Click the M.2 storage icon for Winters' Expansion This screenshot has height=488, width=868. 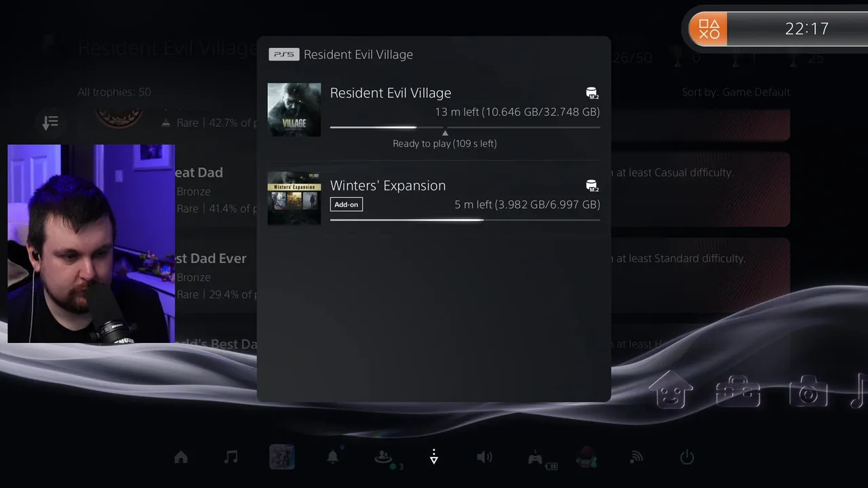pyautogui.click(x=592, y=186)
